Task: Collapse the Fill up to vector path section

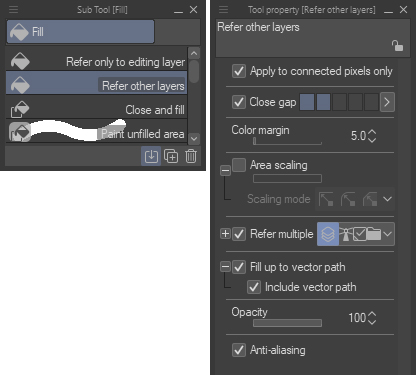Action: coord(225,267)
